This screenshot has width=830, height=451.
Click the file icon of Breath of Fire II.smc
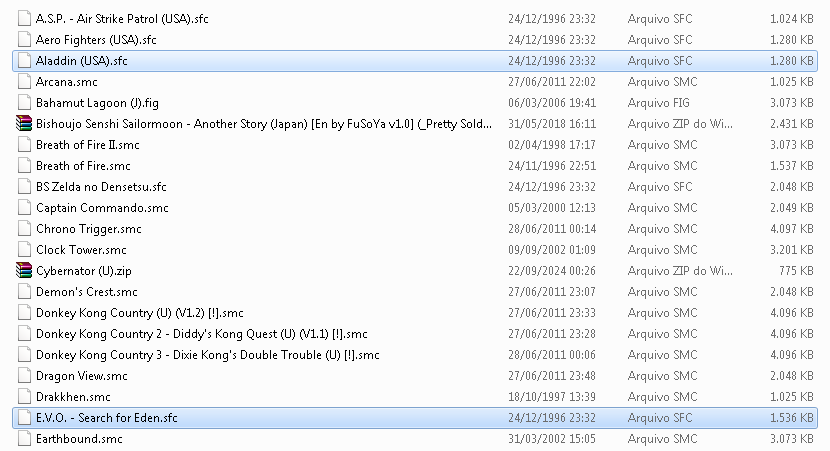click(x=24, y=145)
